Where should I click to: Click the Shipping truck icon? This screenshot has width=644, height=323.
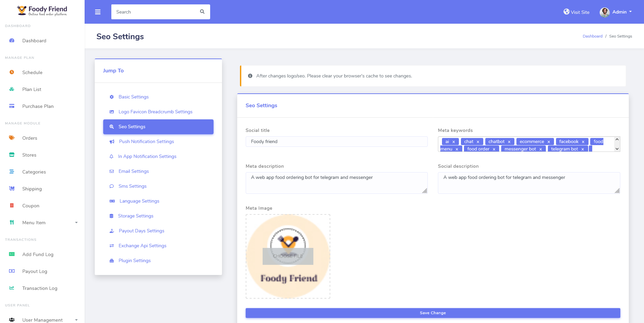[x=12, y=189]
